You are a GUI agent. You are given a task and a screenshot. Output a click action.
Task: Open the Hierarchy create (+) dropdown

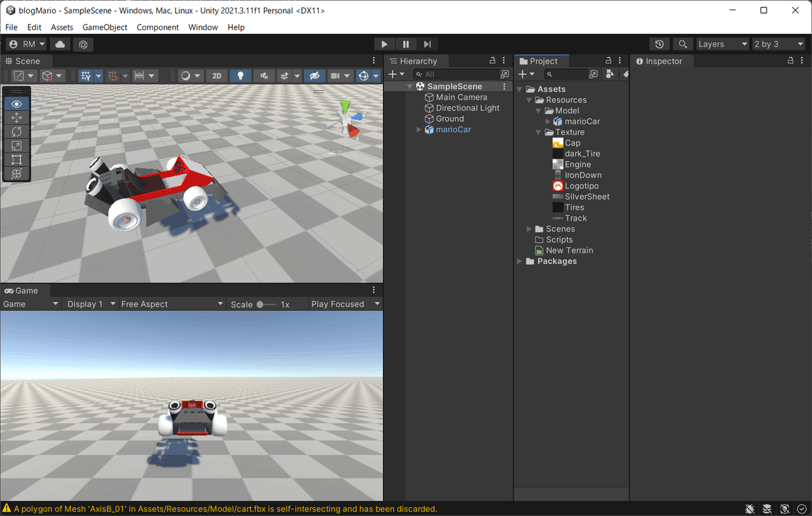coord(397,74)
